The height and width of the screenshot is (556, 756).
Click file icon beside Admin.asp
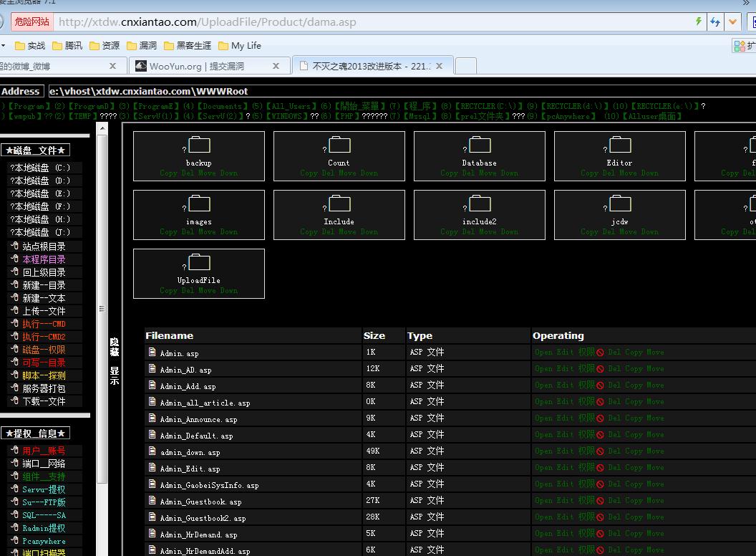152,352
